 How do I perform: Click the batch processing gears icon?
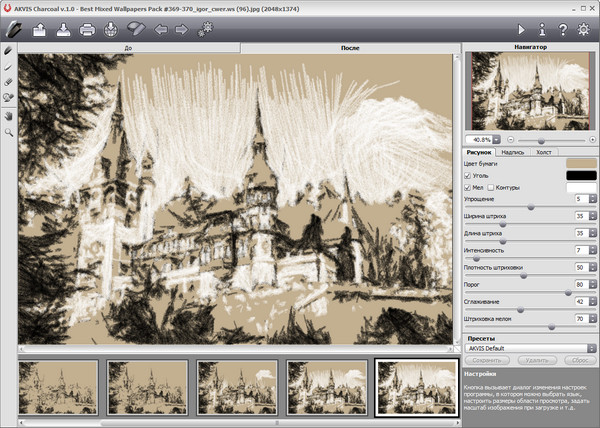207,29
